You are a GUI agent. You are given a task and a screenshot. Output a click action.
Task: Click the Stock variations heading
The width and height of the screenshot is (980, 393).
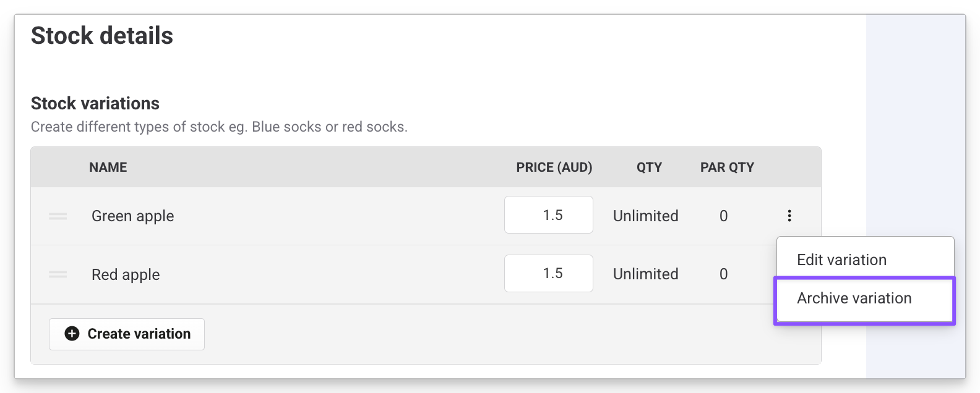coord(95,103)
